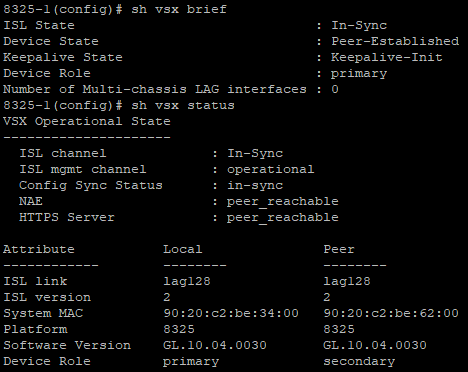Click the local ISL link lag128 value
This screenshot has height=372, width=468.
(x=187, y=281)
